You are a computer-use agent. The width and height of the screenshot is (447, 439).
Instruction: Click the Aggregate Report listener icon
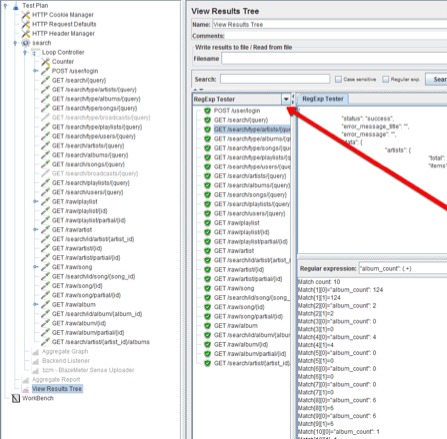[x=26, y=380]
